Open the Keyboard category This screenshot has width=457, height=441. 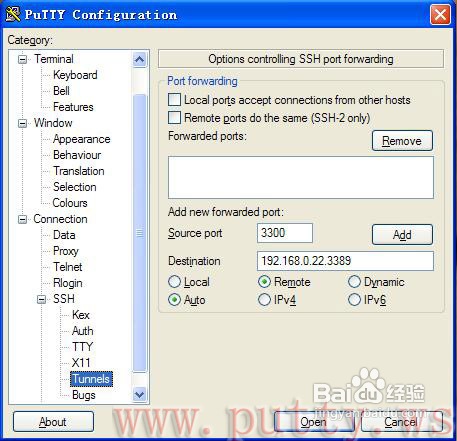coord(75,75)
